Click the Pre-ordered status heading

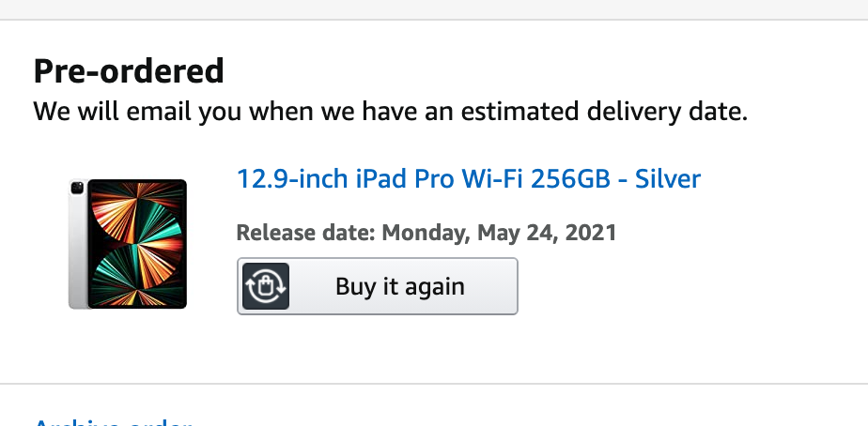point(129,70)
